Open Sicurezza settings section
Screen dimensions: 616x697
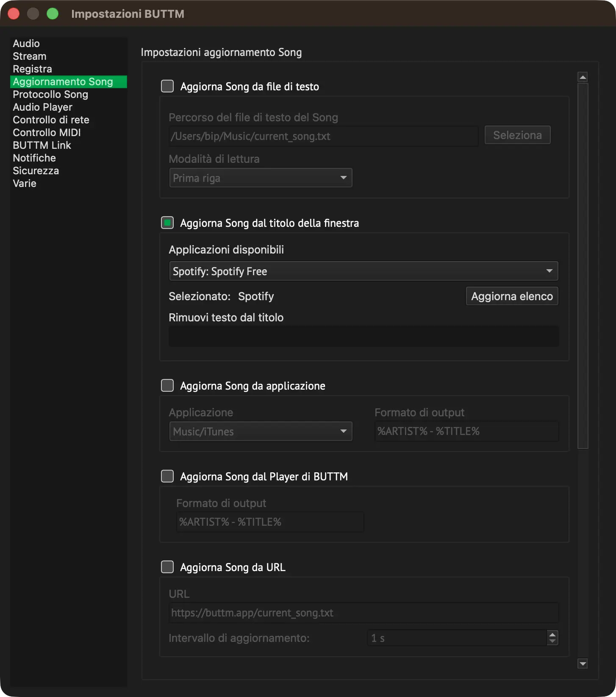[x=68, y=171]
